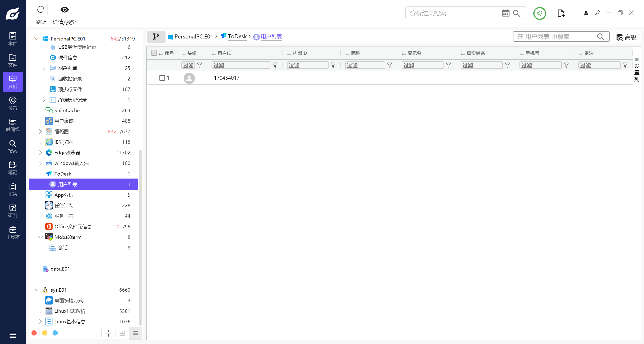Expand the Edge浏览器 tree node
The height and width of the screenshot is (344, 644).
[x=41, y=153]
